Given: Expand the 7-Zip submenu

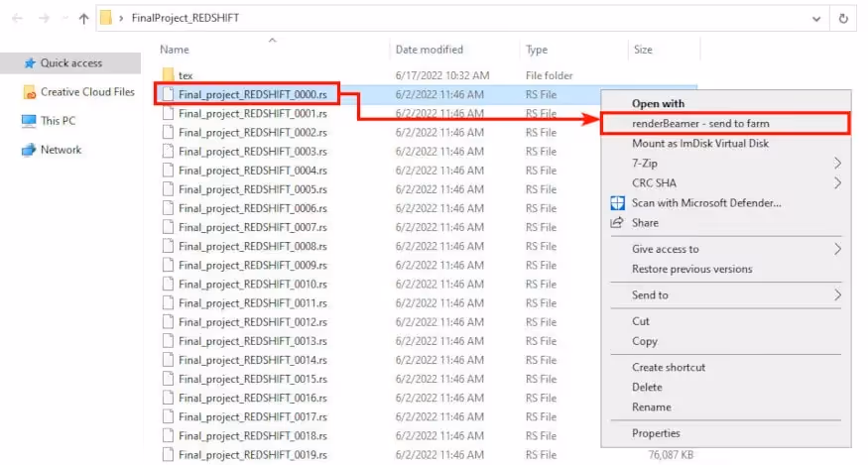Looking at the screenshot, I should click(x=726, y=164).
